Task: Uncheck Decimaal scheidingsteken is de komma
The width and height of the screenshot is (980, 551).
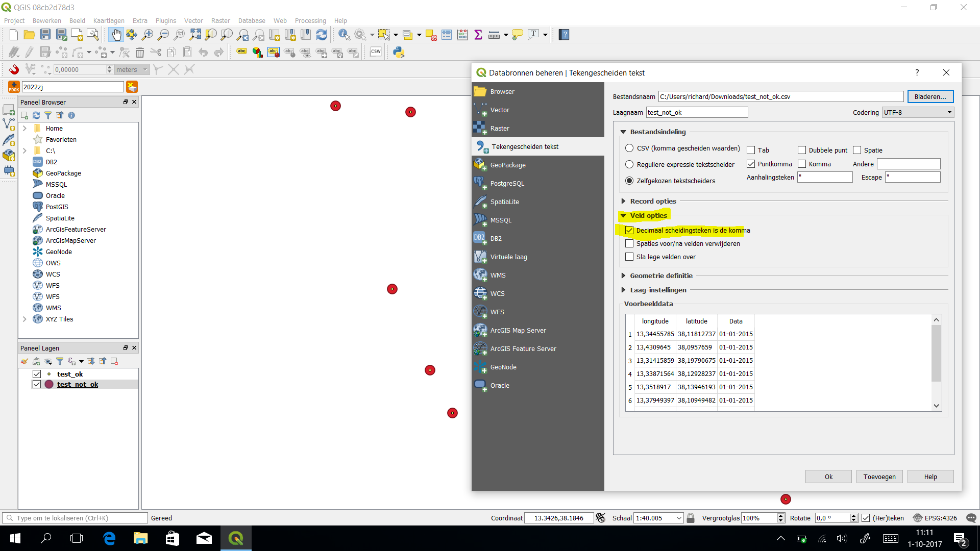Action: (629, 231)
